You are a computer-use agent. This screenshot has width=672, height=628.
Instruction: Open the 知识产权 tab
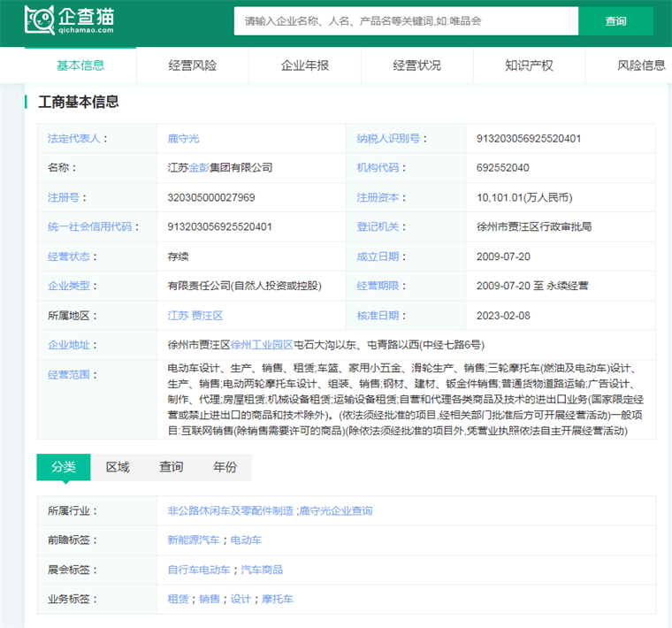(x=529, y=65)
